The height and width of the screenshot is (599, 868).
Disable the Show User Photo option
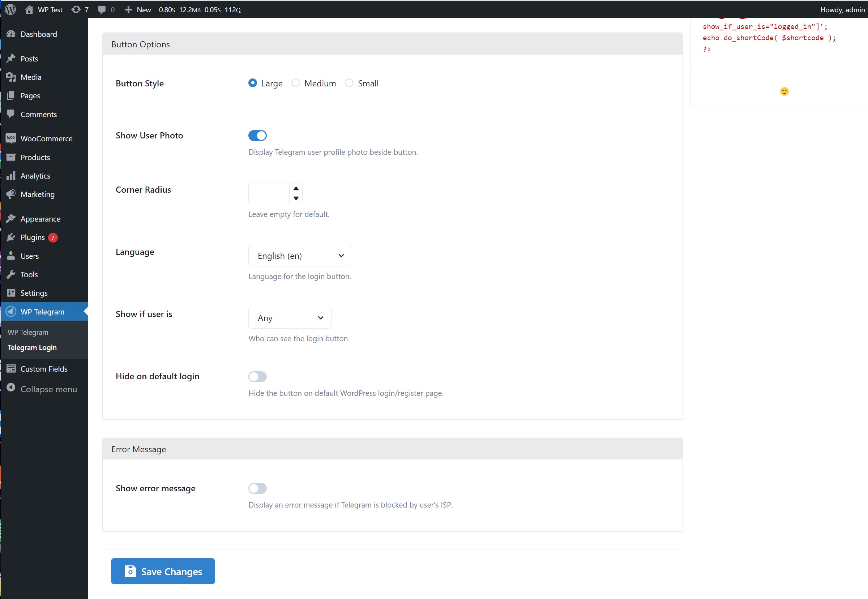(x=257, y=136)
